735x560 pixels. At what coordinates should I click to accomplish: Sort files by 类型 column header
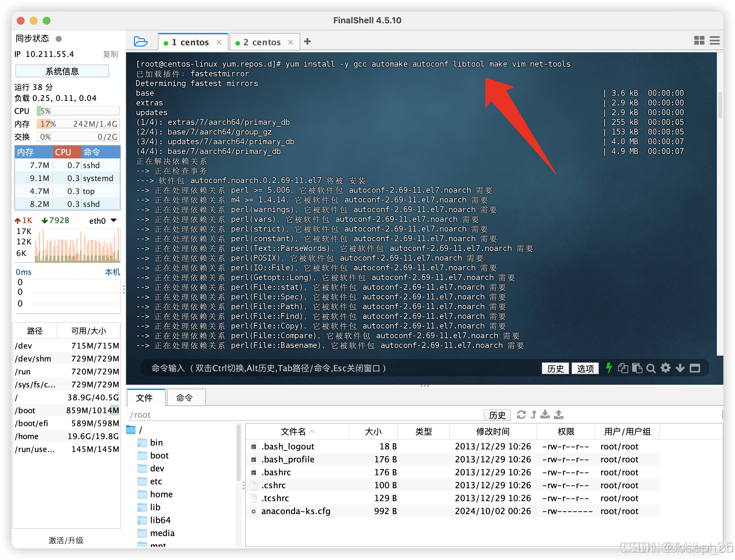423,432
